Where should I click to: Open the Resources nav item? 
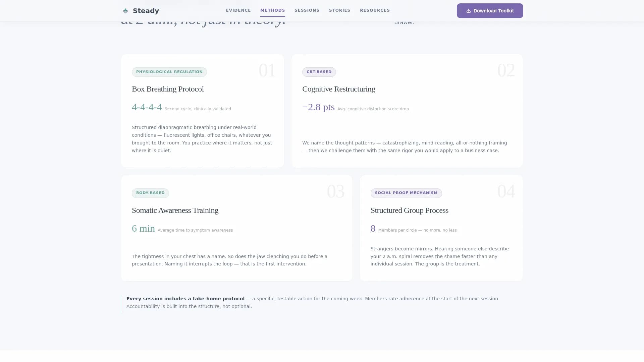coord(375,10)
